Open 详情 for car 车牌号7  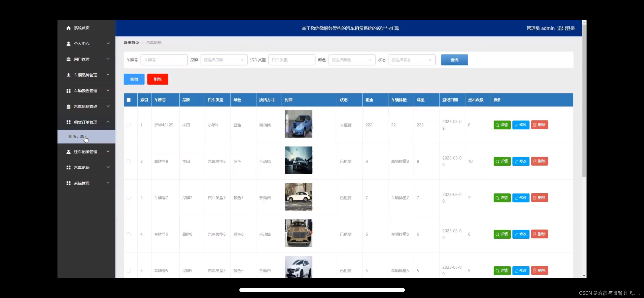[x=502, y=198]
